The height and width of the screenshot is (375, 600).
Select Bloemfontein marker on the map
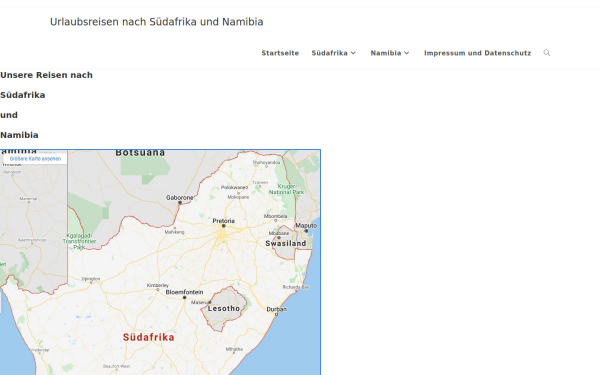click(184, 297)
